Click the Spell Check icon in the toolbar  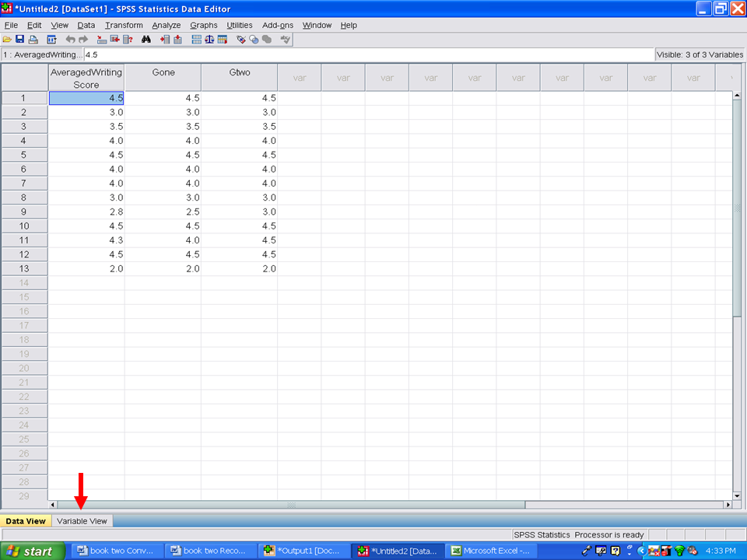pyautogui.click(x=286, y=39)
